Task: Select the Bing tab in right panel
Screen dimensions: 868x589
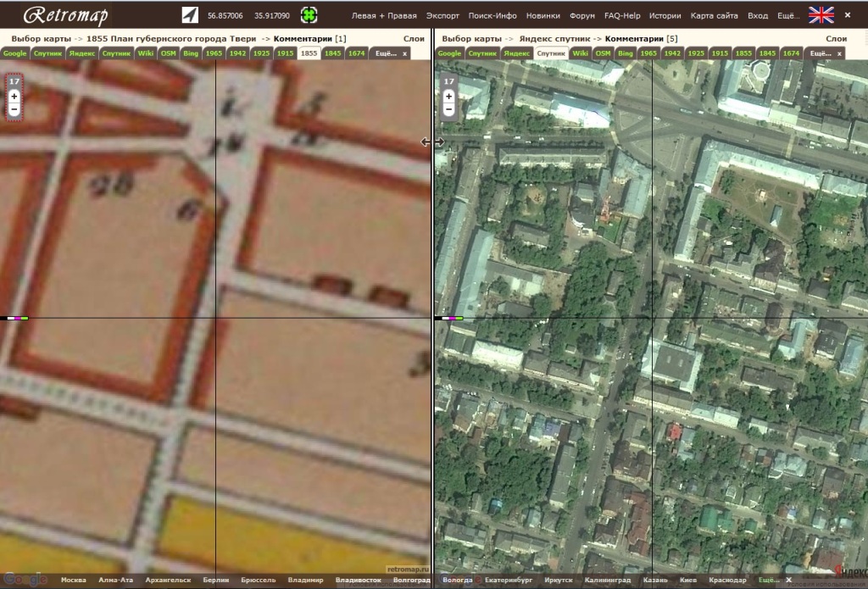Action: coord(625,53)
